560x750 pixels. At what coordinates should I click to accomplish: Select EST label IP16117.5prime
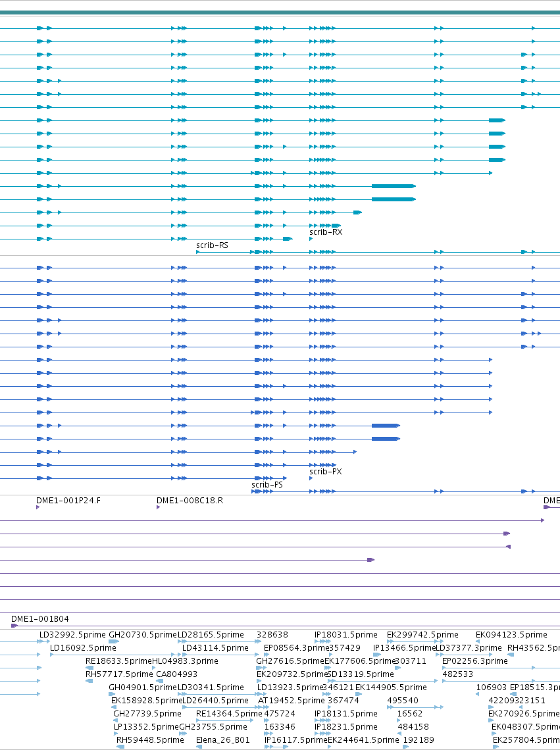tap(296, 740)
